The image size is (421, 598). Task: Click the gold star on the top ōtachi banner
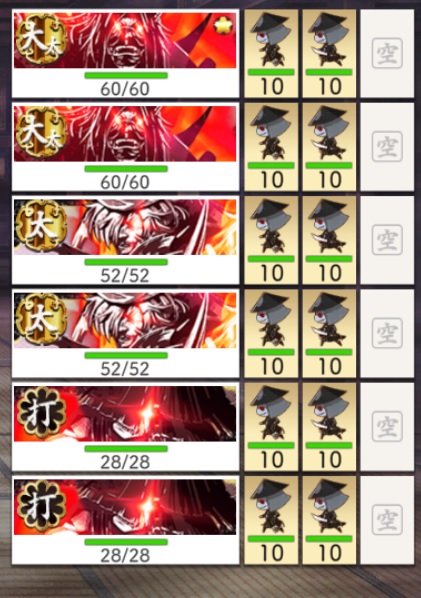click(223, 25)
